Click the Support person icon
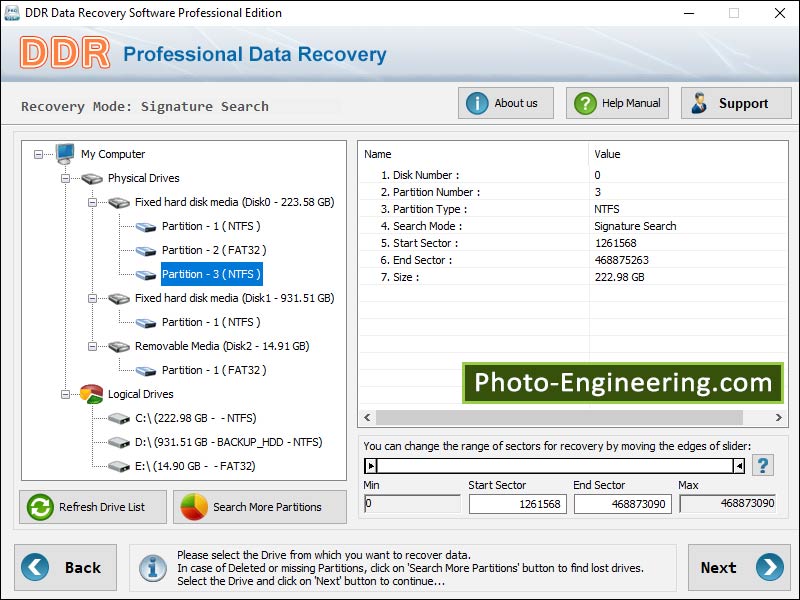Screen dimensions: 800x600 700,102
